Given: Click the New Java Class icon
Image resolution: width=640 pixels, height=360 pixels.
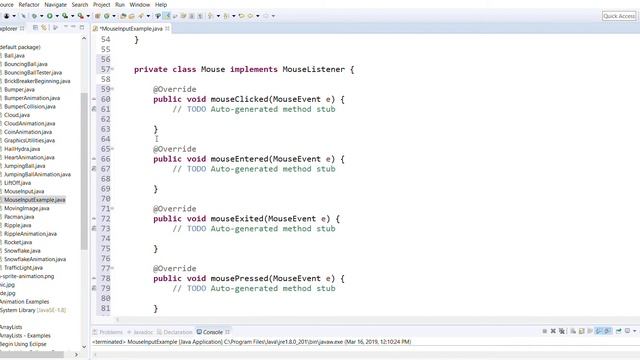Looking at the screenshot, I should pos(107,16).
